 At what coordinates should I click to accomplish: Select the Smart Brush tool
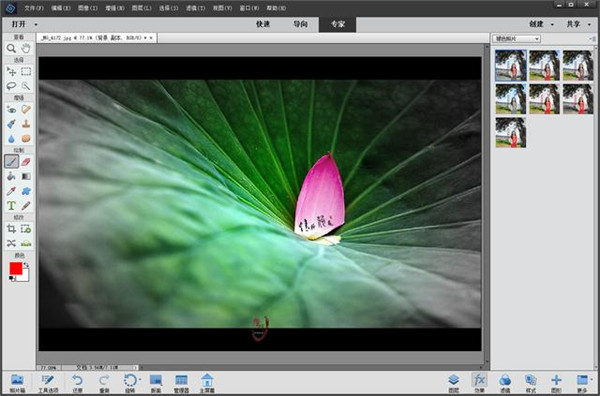[x=11, y=124]
